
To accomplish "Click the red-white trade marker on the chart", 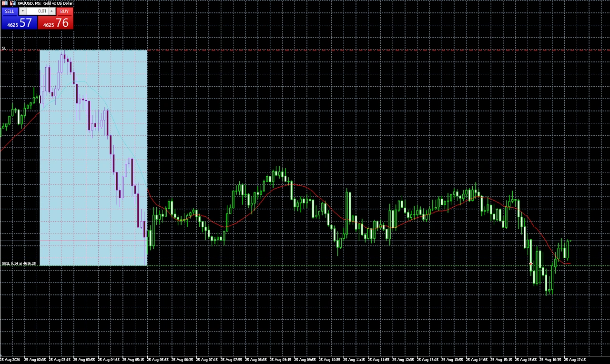I will click(x=531, y=264).
